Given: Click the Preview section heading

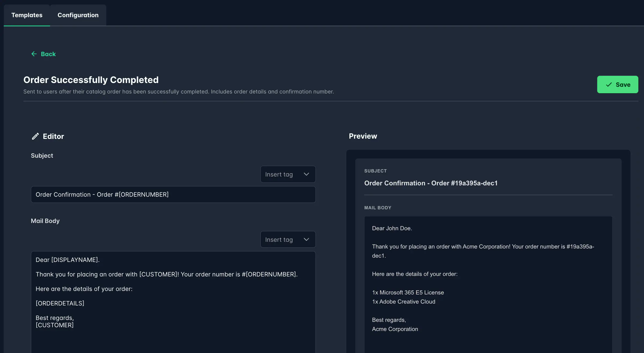Looking at the screenshot, I should [363, 136].
